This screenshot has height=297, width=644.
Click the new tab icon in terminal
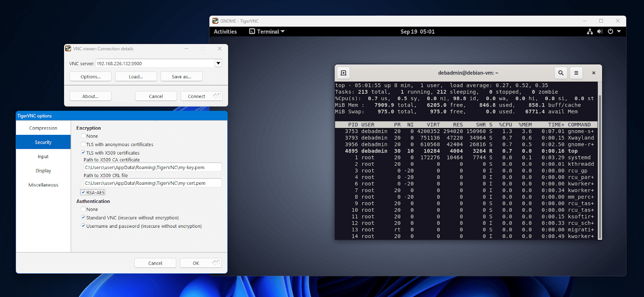tap(343, 73)
